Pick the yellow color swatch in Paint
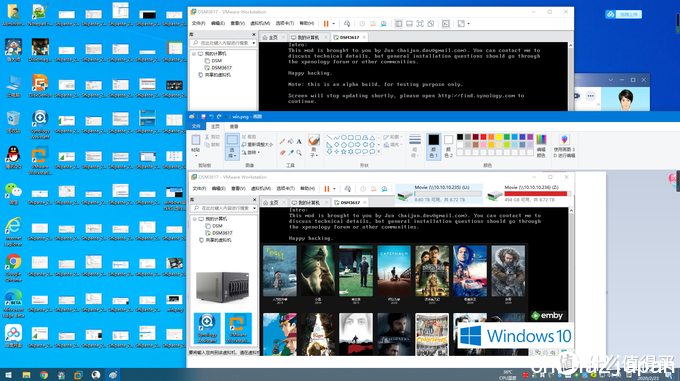 [499, 137]
